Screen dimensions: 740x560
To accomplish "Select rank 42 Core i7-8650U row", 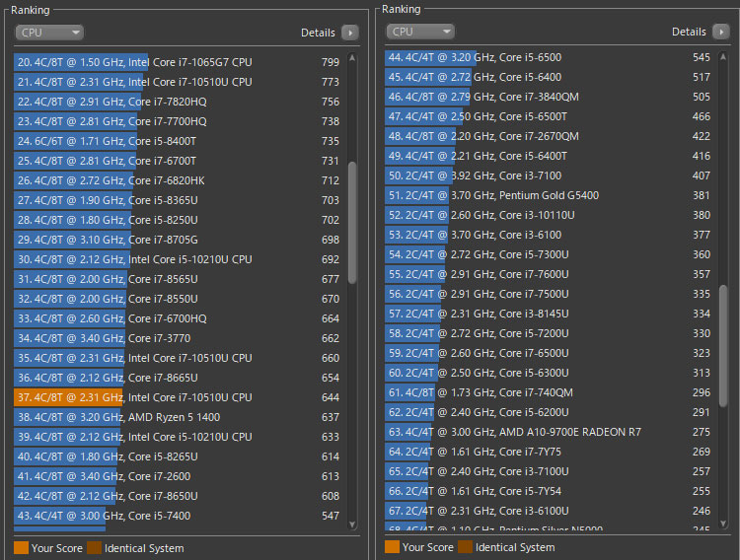I will 179,496.
